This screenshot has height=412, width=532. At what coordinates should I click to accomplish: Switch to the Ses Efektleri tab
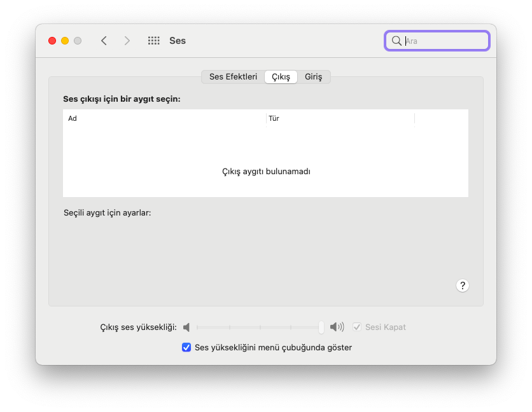tap(233, 77)
